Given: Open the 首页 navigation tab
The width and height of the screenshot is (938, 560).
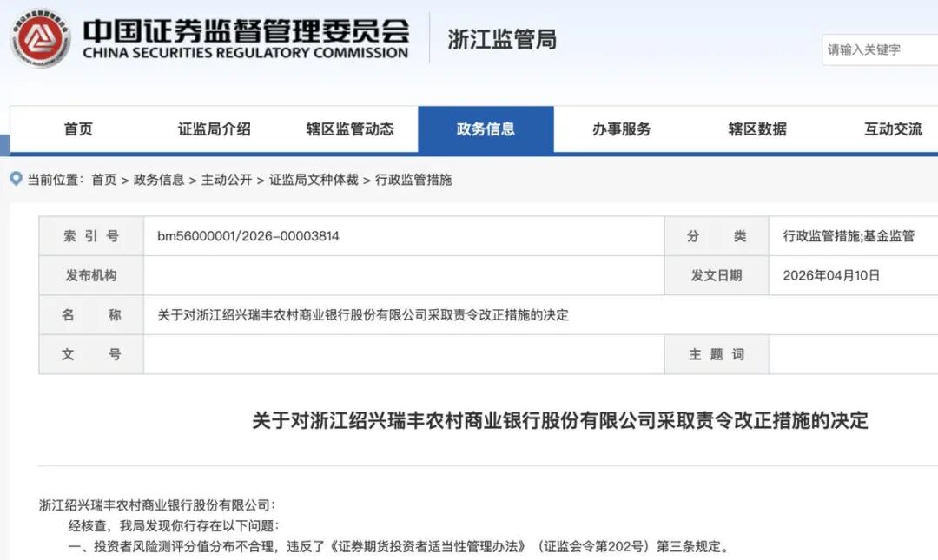Looking at the screenshot, I should point(78,128).
